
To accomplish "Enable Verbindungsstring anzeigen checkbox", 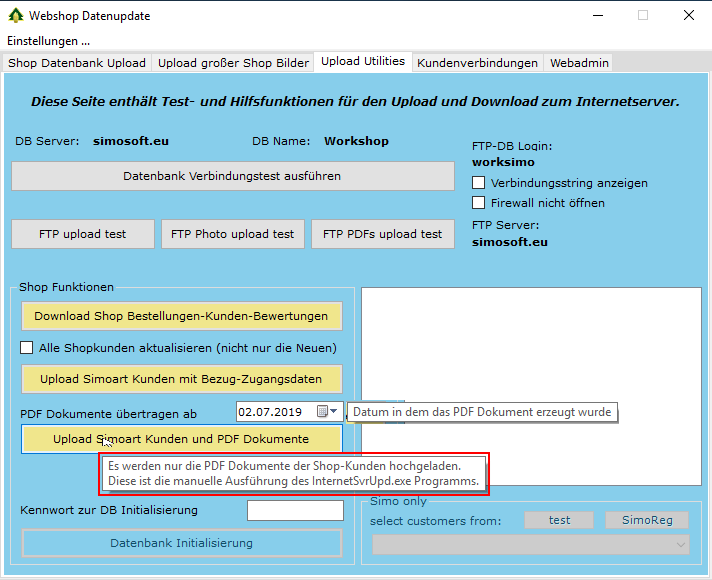I will [479, 183].
